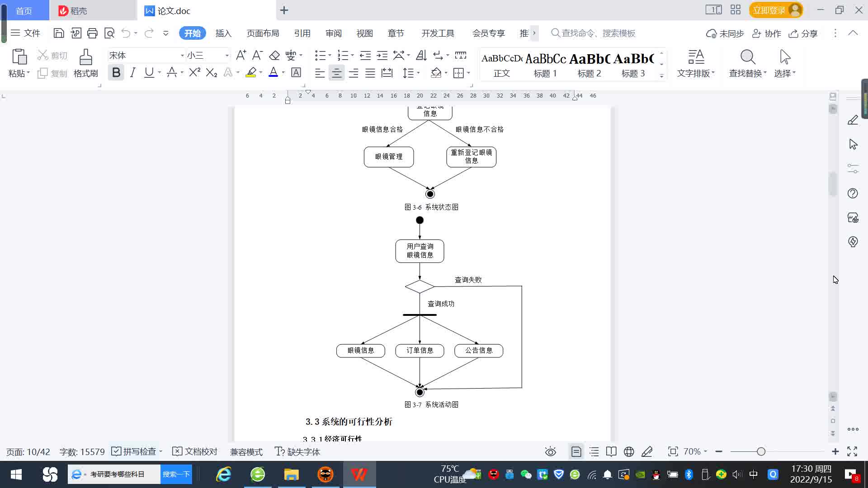Image resolution: width=868 pixels, height=488 pixels.
Task: Click the 分享 share button
Action: coord(803,33)
